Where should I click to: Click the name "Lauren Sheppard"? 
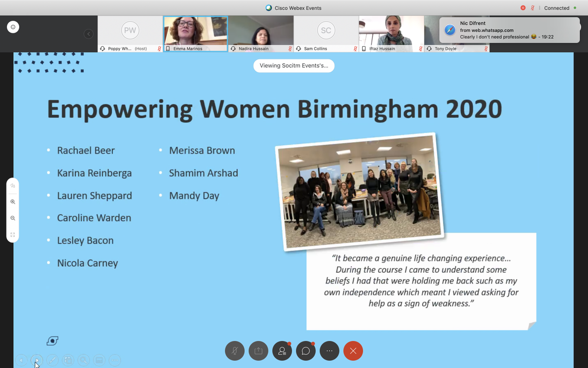click(x=95, y=196)
